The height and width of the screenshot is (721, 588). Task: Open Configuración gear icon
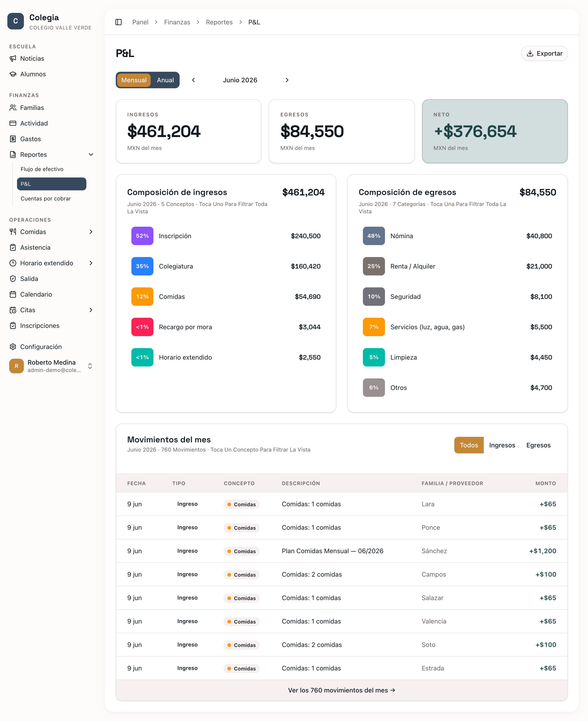tap(13, 346)
